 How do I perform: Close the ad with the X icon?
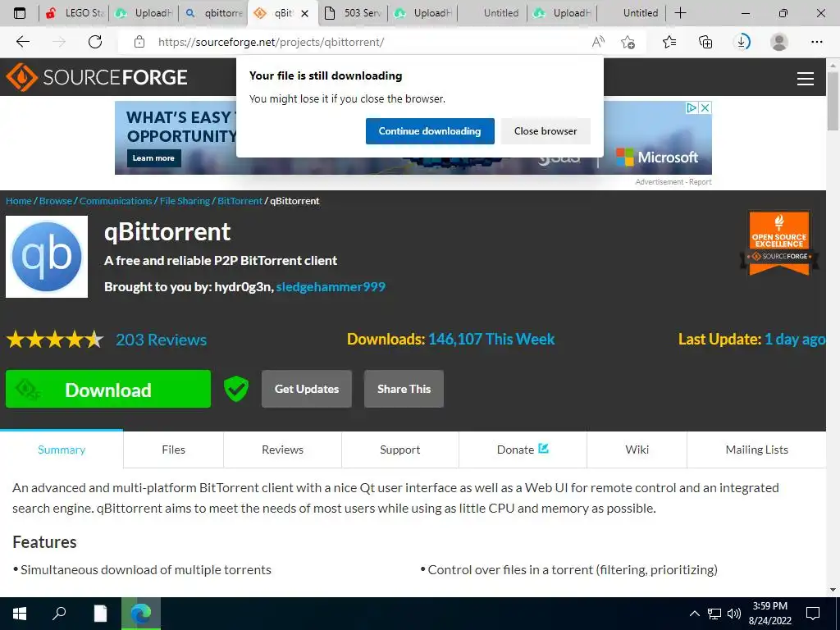point(705,107)
